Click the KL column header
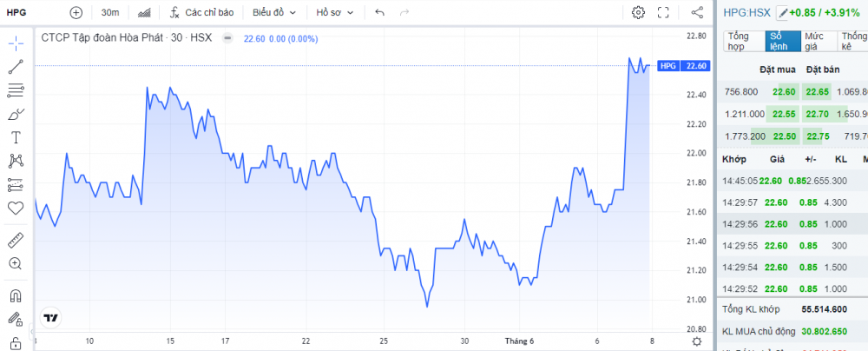Viewport: 868px width, 351px height. (841, 160)
